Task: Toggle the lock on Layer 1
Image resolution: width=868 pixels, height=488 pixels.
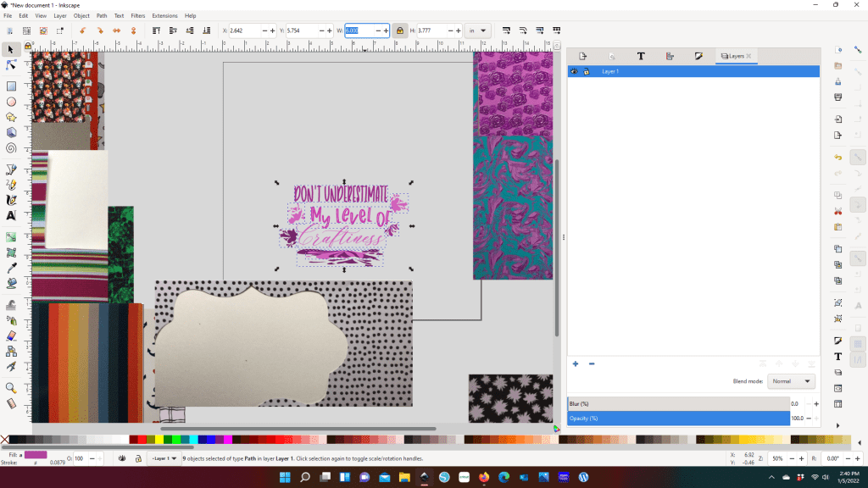Action: pos(586,72)
